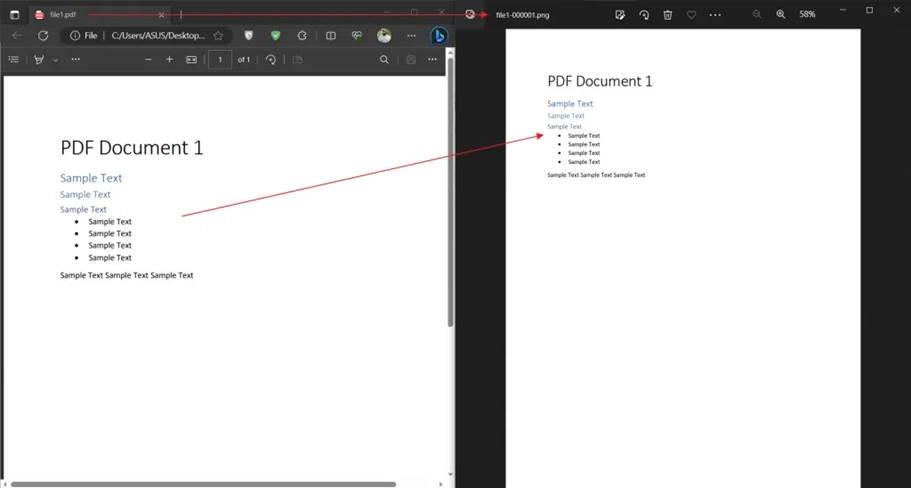Expand the highlight tool dropdown arrow
This screenshot has height=488, width=911.
coord(55,60)
